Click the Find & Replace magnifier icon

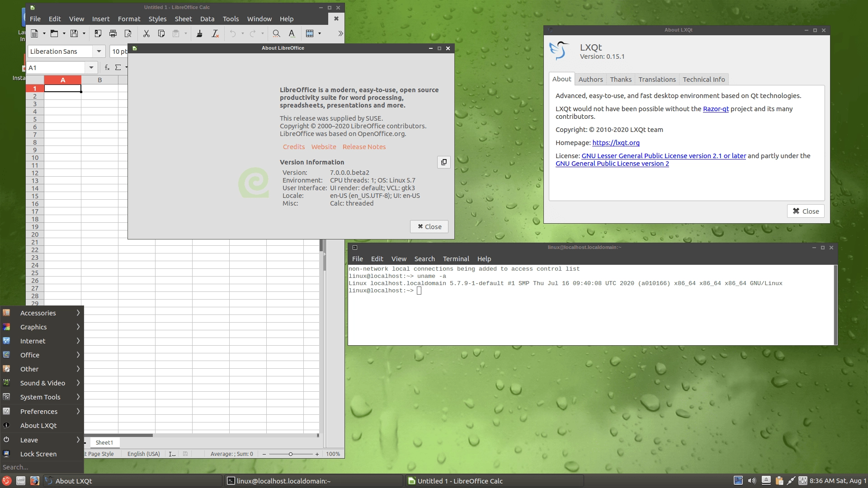pos(276,33)
